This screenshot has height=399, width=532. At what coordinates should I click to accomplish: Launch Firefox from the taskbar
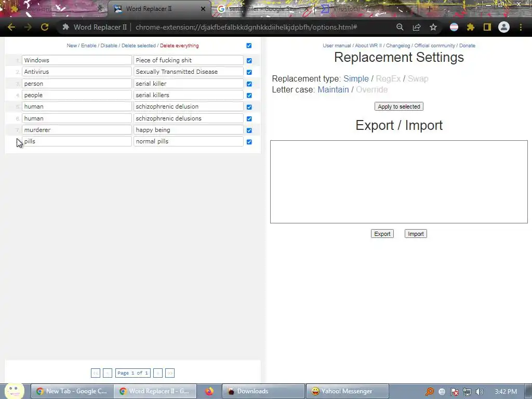209,391
